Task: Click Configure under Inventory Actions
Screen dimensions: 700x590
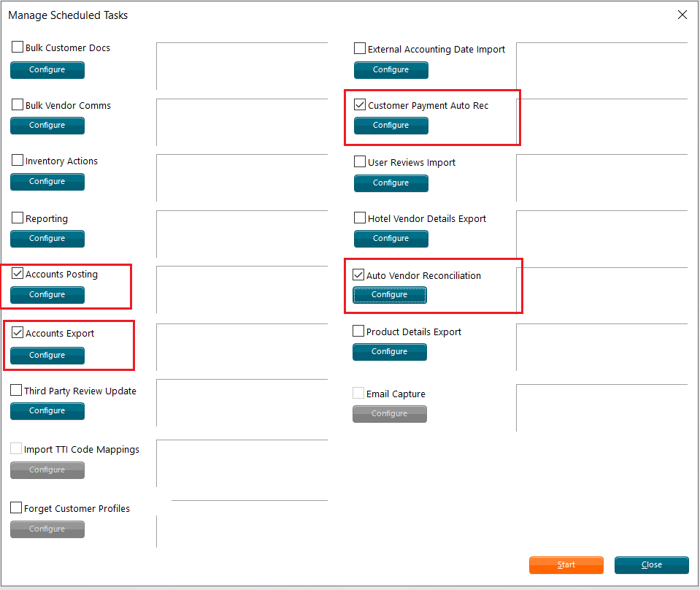Action: pyautogui.click(x=47, y=182)
